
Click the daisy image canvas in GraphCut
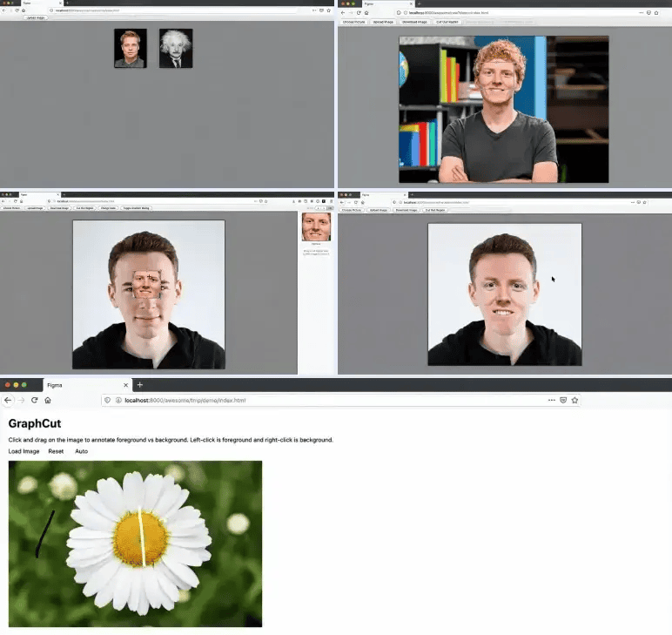click(135, 544)
